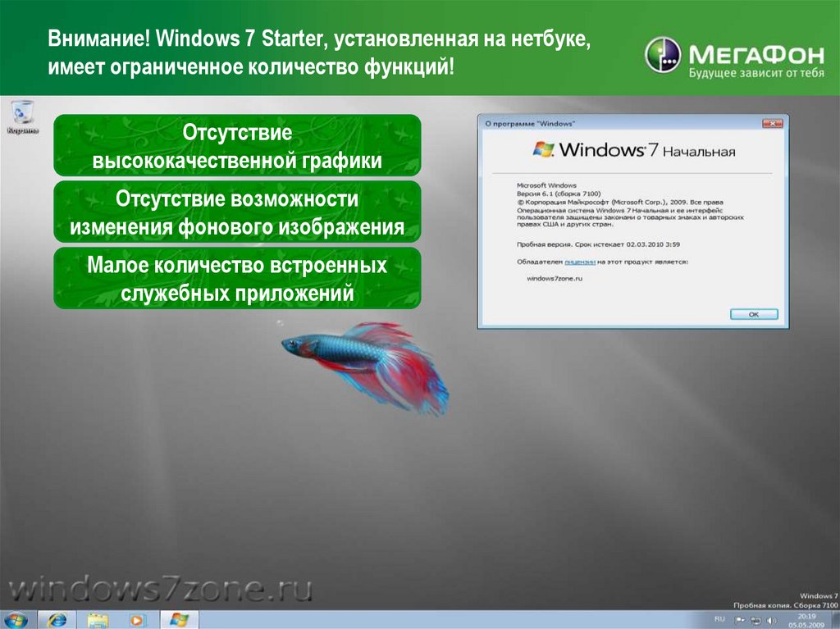Confirm the About Windows dialog with OK

click(754, 315)
